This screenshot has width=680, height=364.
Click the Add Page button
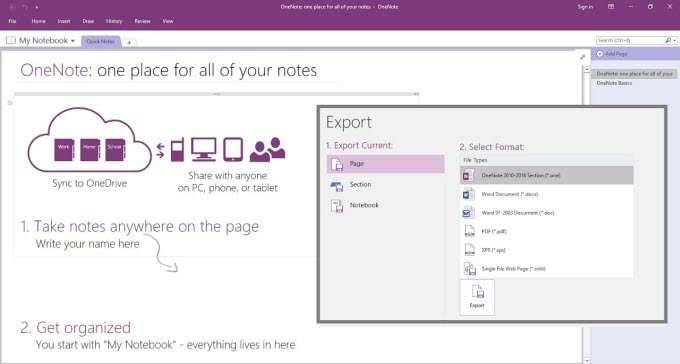pos(612,54)
